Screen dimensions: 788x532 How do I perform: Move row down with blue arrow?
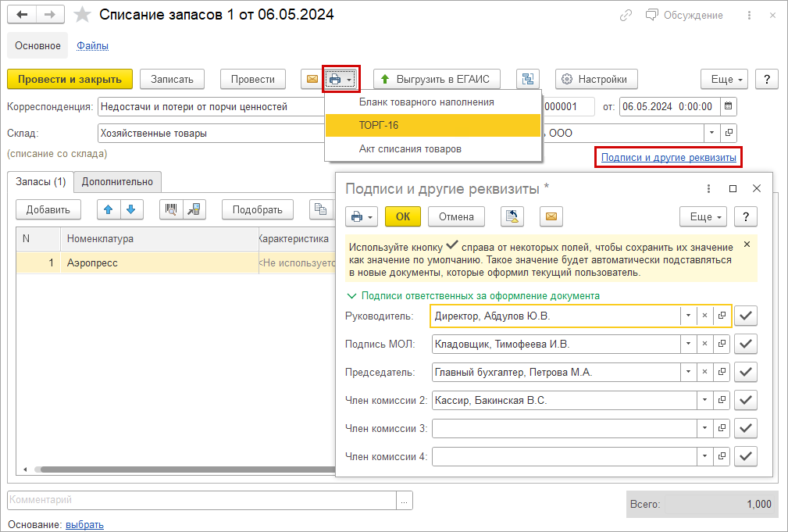tap(130, 209)
